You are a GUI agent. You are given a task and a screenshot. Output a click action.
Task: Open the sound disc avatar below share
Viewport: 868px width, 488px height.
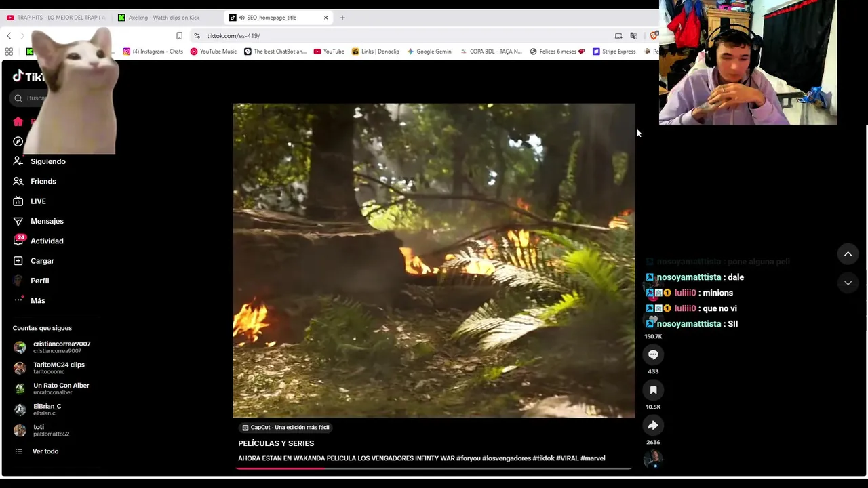pos(653,459)
